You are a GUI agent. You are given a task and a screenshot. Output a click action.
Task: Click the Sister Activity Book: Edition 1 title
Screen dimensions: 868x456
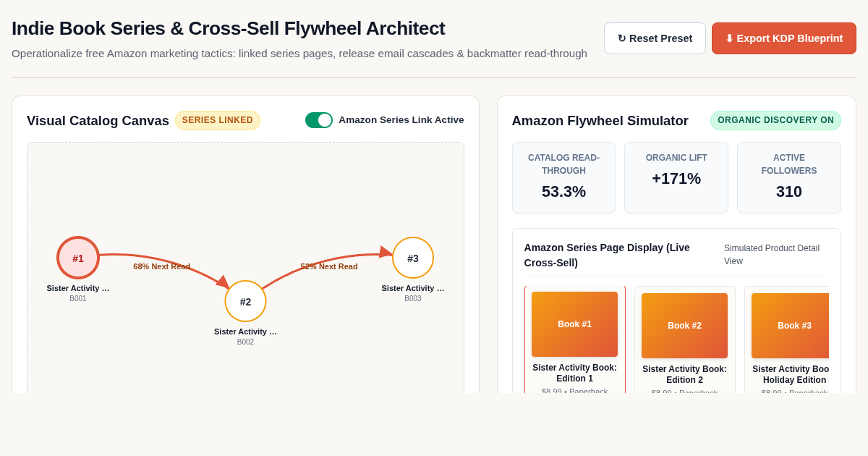tap(574, 373)
